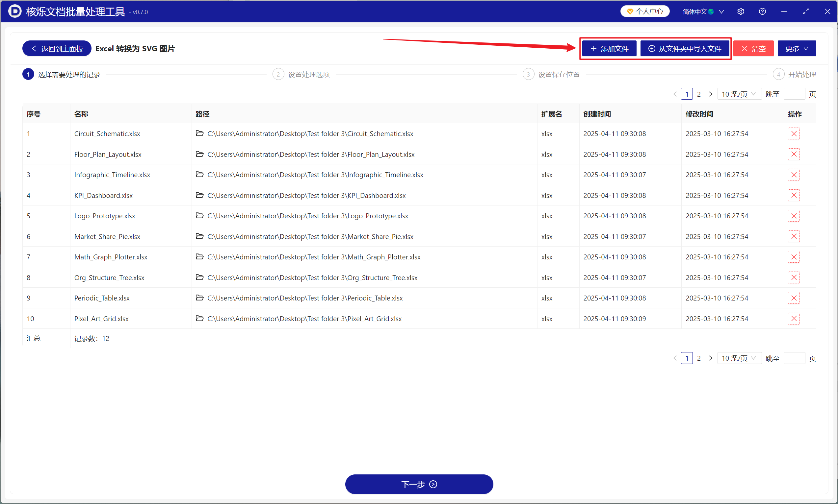Click the 下一步 button
This screenshot has height=504, width=838.
[x=419, y=484]
